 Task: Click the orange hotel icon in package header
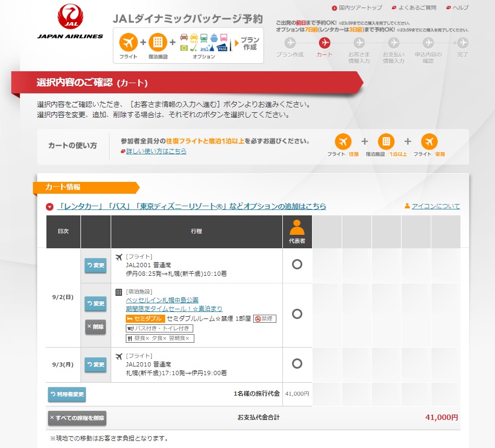[x=158, y=42]
